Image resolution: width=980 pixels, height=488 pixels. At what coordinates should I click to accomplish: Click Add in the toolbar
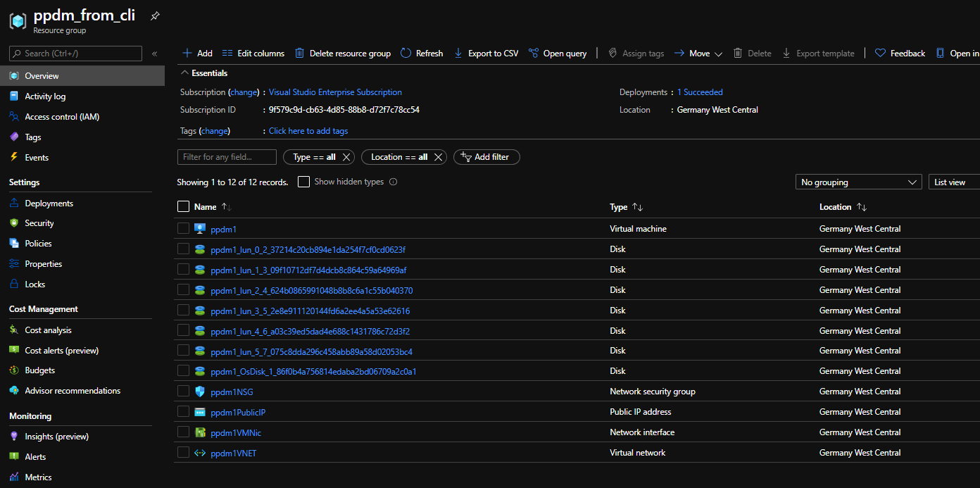[197, 54]
